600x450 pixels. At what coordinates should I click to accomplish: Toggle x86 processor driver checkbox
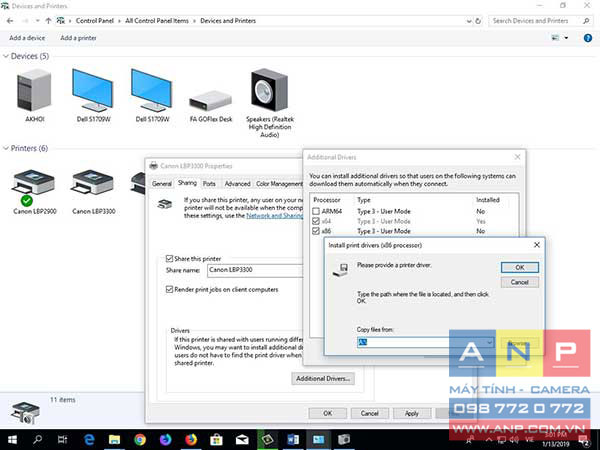pyautogui.click(x=316, y=231)
